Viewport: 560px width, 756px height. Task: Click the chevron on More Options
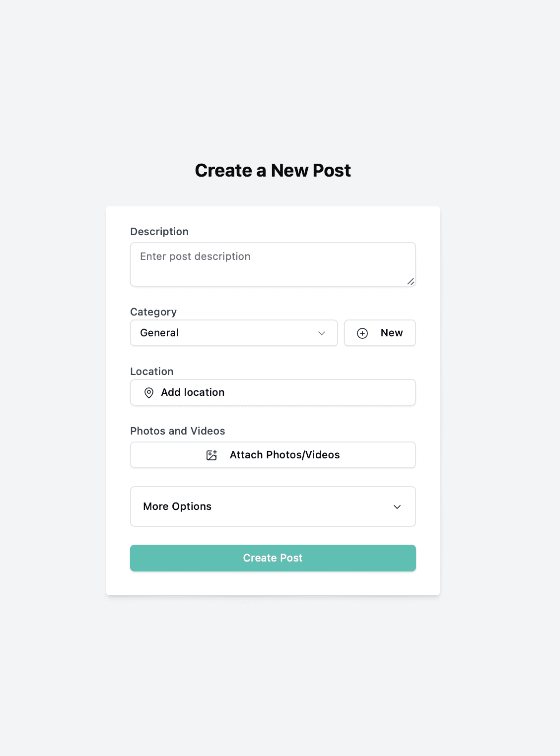[x=397, y=507]
